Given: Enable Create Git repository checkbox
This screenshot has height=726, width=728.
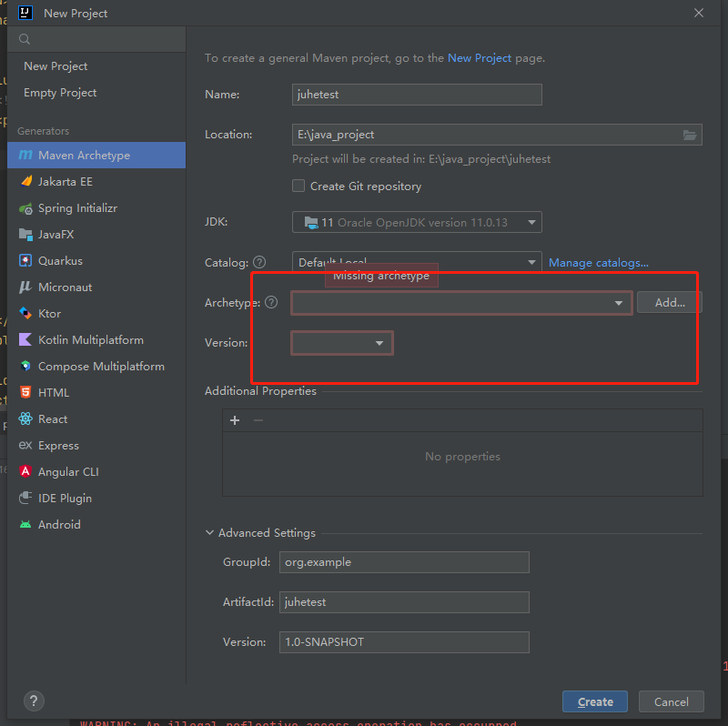Looking at the screenshot, I should (x=298, y=187).
